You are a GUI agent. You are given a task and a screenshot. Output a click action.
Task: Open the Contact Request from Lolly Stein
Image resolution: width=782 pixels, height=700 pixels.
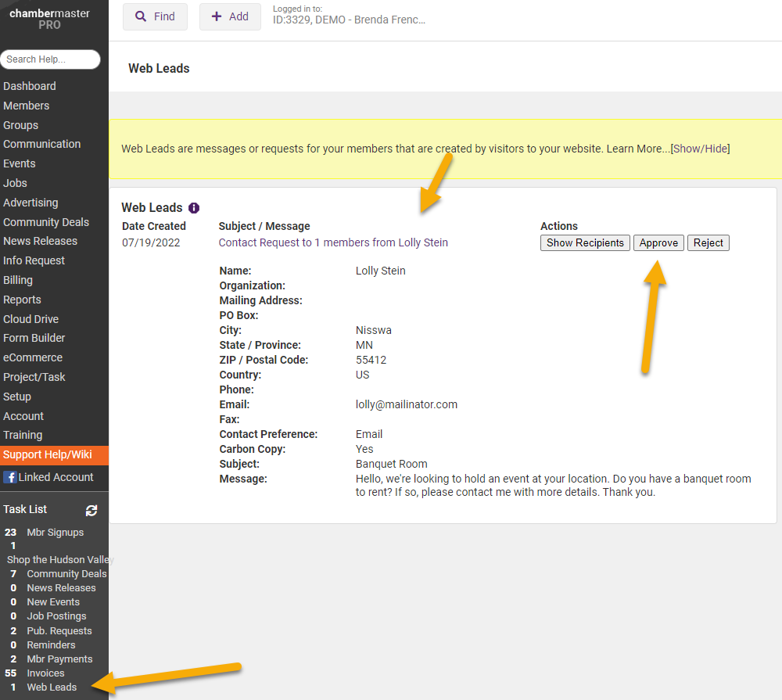point(332,242)
